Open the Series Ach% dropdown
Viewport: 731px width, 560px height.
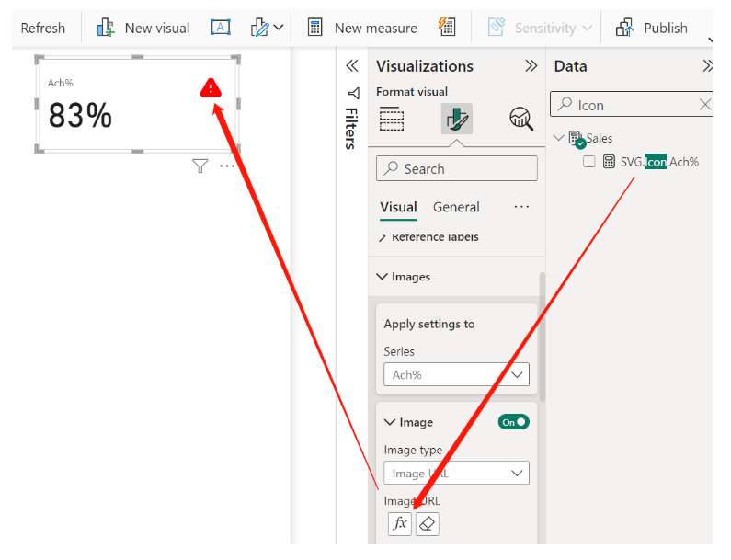coord(456,374)
